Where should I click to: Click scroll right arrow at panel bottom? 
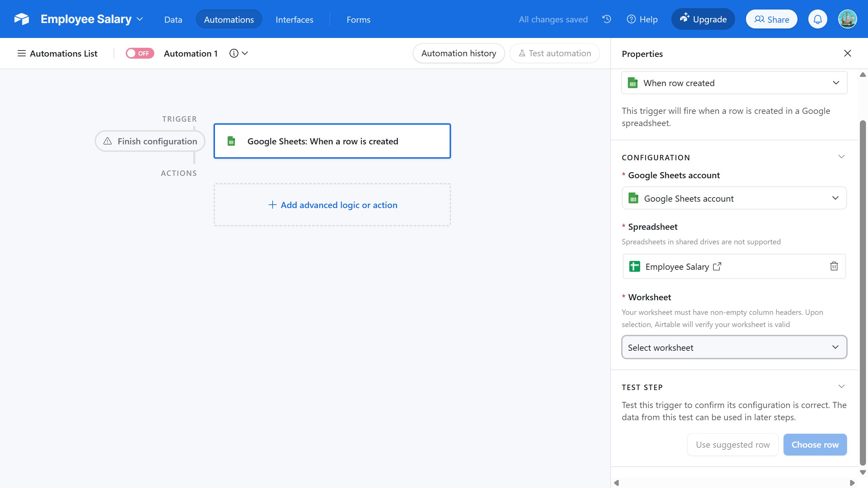pos(852,483)
